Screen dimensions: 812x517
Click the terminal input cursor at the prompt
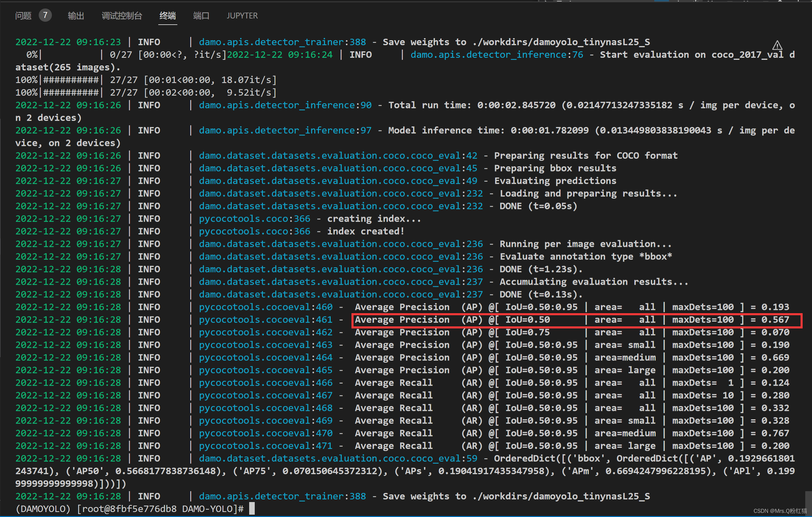pyautogui.click(x=252, y=508)
